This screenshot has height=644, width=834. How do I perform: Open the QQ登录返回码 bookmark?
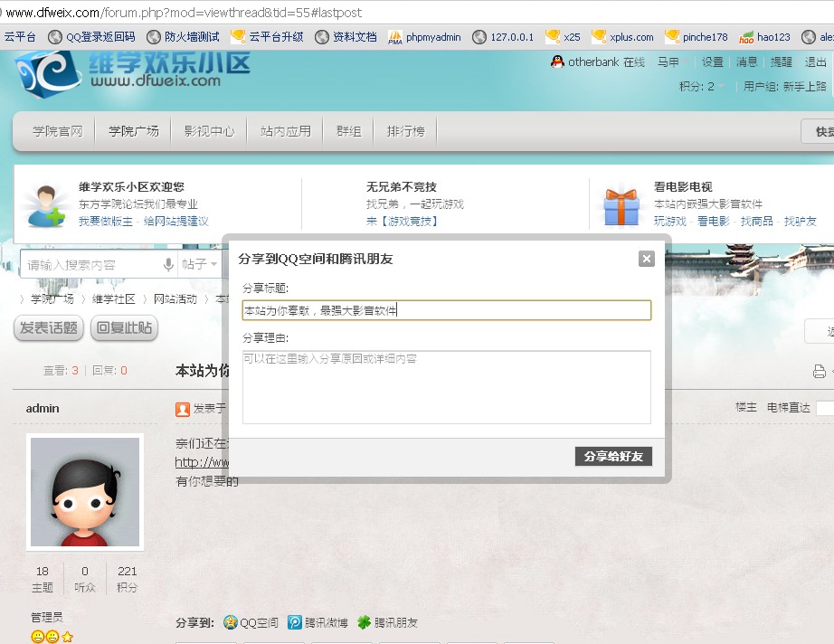click(x=91, y=37)
